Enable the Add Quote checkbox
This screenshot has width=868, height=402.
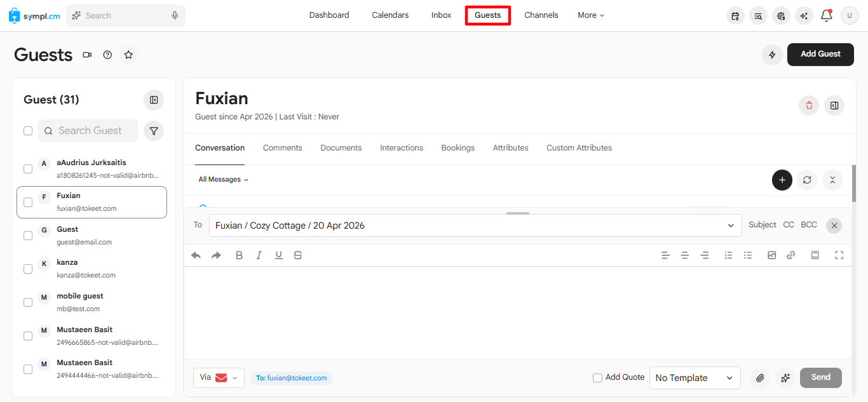(597, 378)
